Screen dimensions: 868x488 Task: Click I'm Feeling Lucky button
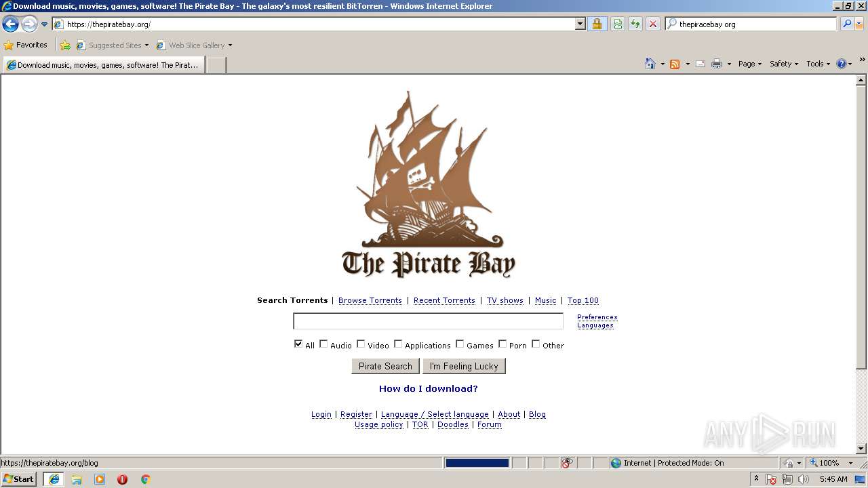[464, 366]
